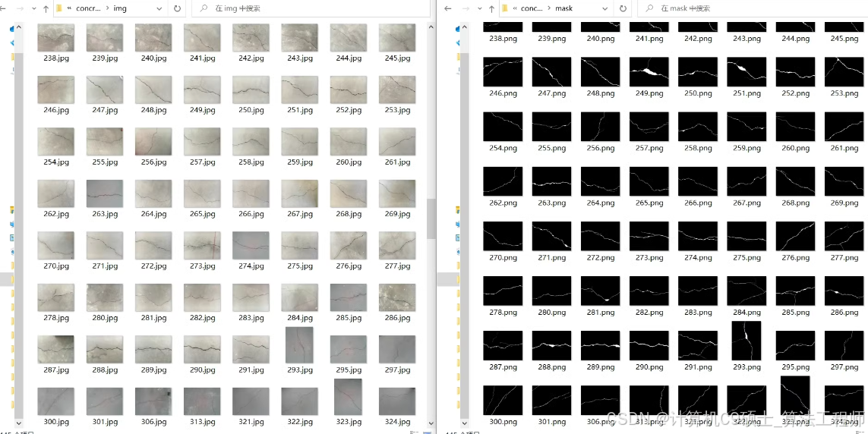Select mask thumbnail 275.png
The width and height of the screenshot is (868, 434).
pos(746,236)
